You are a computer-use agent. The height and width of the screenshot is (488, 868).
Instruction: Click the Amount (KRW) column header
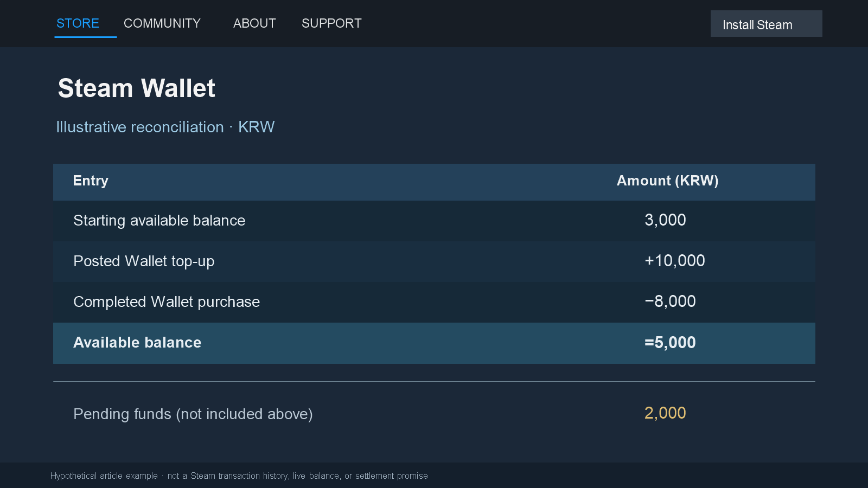(667, 181)
